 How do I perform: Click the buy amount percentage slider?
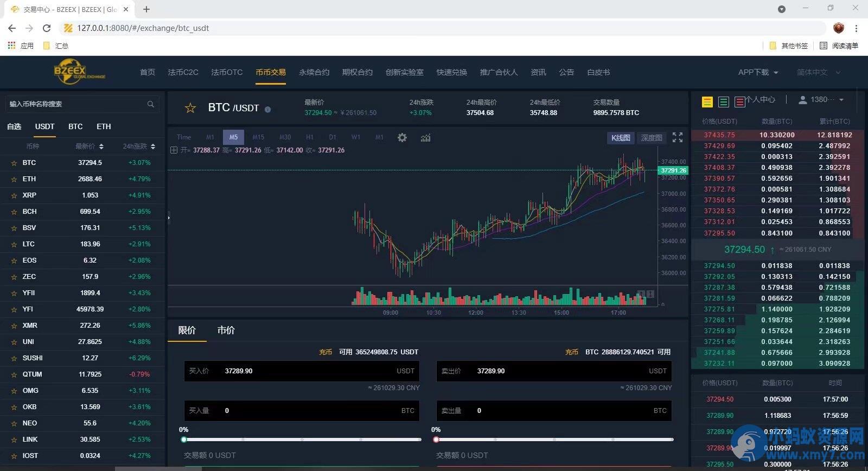302,440
